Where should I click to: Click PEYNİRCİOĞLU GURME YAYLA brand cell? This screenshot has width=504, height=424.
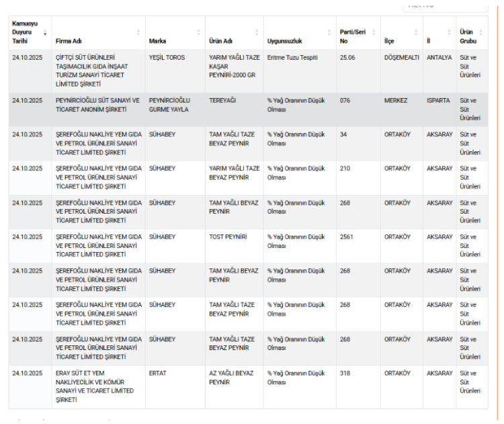[x=169, y=105]
